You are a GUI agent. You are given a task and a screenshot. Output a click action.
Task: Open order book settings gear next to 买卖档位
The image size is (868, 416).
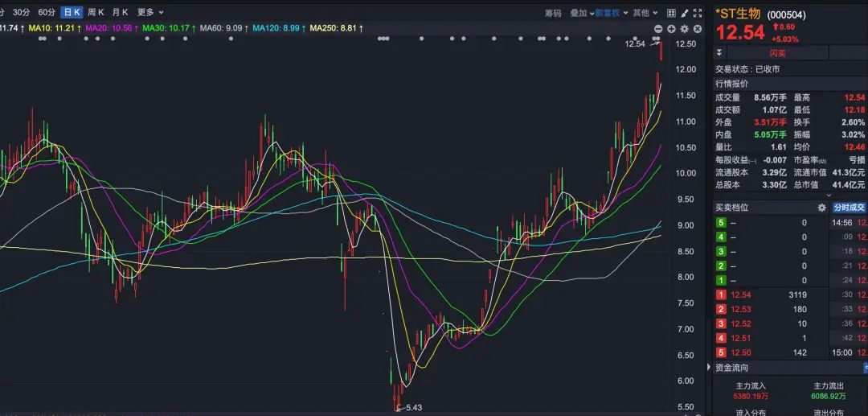(822, 208)
